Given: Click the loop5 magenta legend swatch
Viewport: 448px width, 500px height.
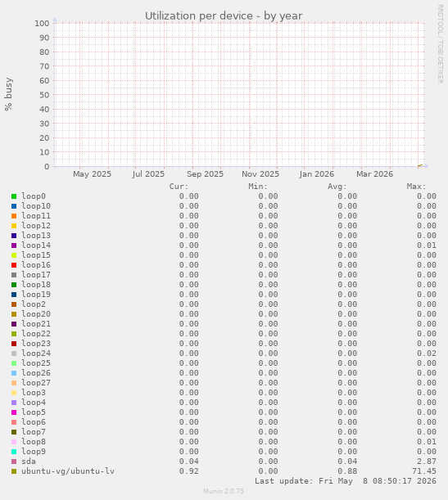Looking at the screenshot, I should click(x=14, y=412).
